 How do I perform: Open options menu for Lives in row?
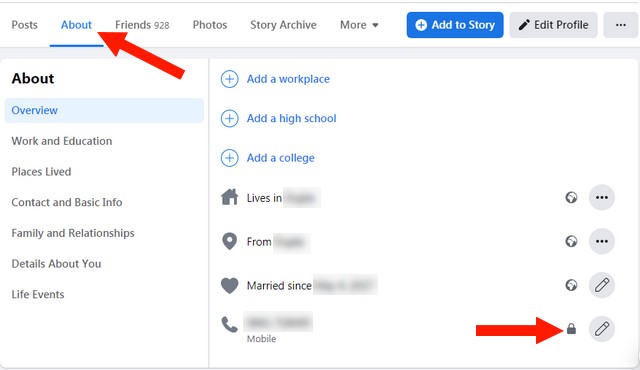tap(602, 197)
